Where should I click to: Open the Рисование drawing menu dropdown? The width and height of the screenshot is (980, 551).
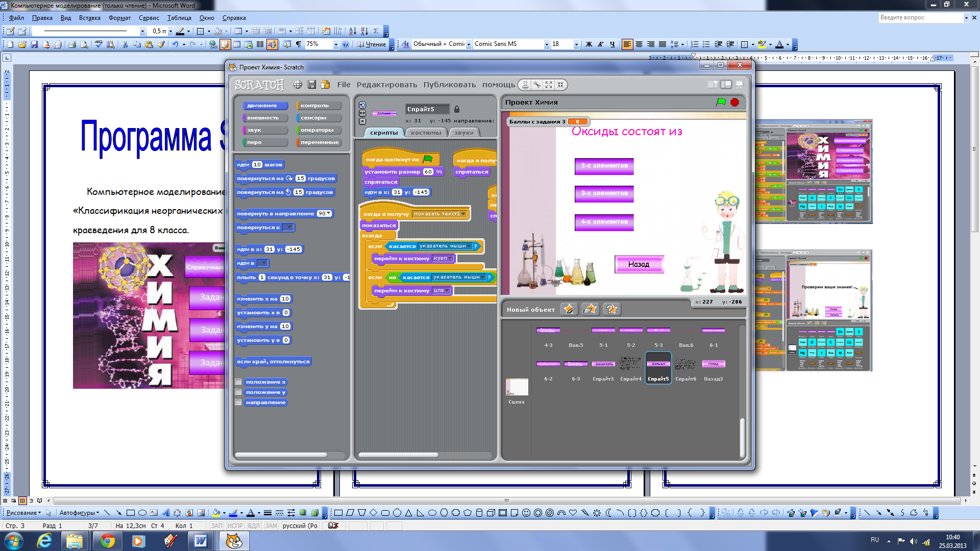pos(23,513)
